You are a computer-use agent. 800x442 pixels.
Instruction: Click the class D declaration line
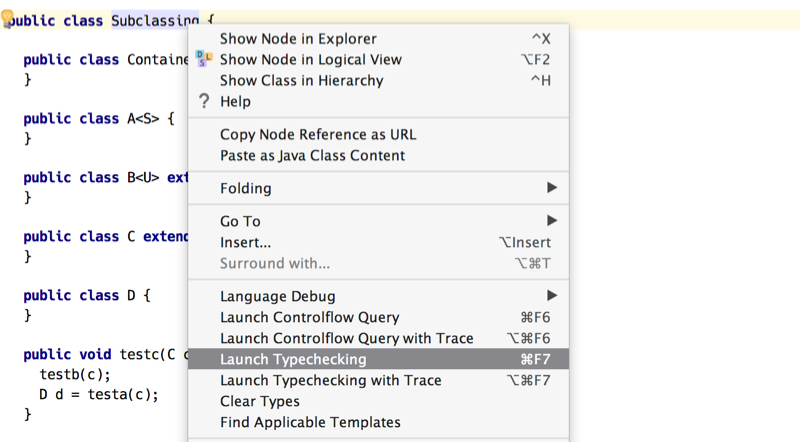click(87, 296)
